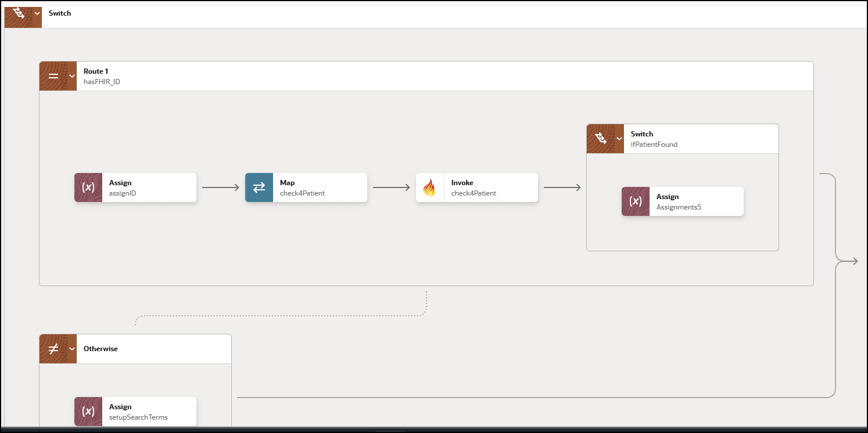Screen dimensions: 868x433
Task: Expand the top Switch chevron menu
Action: 37,13
